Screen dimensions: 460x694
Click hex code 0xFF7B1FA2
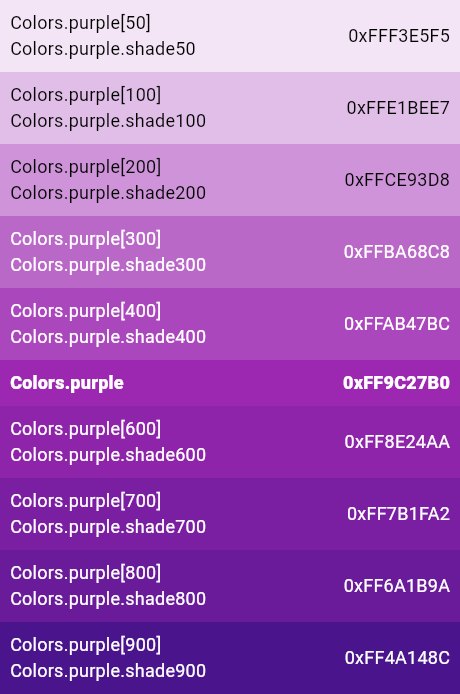(398, 514)
